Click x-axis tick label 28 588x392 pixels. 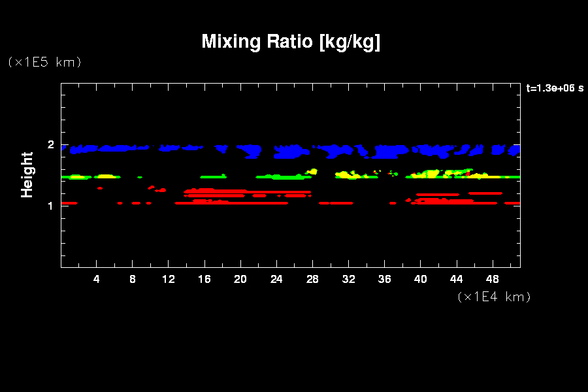(x=312, y=279)
